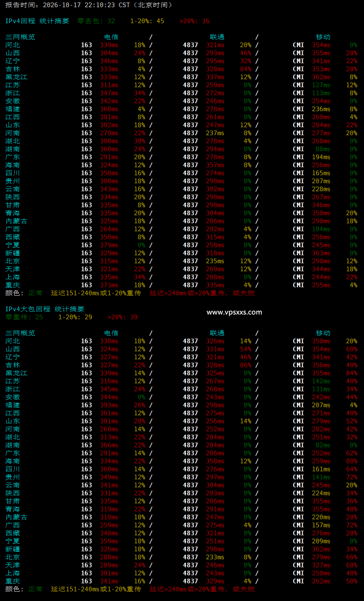Click the 福建 电信 latency 368ms

(x=109, y=109)
